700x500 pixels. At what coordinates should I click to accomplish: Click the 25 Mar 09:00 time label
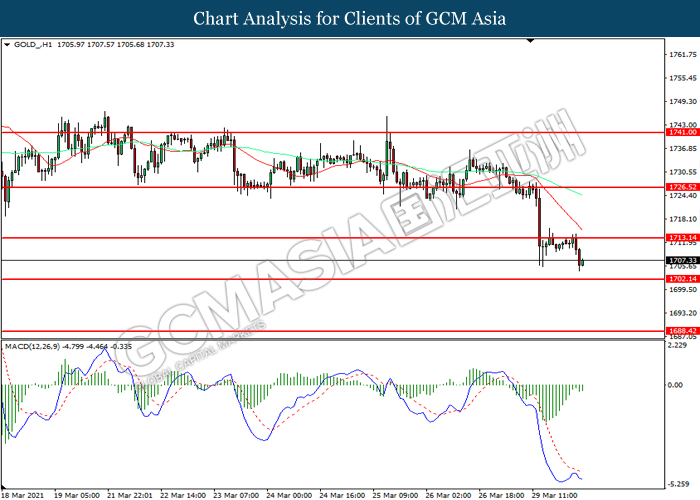[396, 496]
